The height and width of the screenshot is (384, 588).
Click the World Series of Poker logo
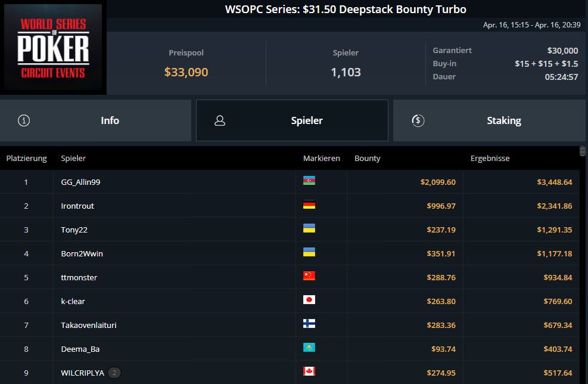tap(53, 47)
